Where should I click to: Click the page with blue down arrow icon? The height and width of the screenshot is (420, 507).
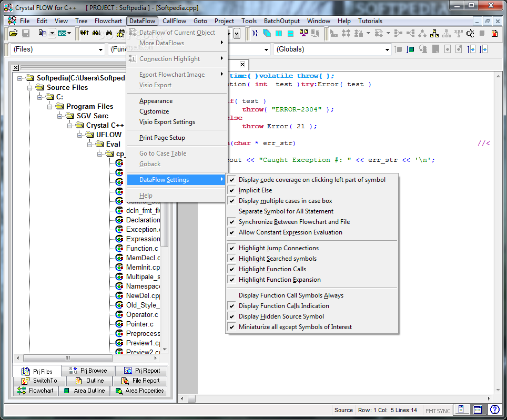483,49
